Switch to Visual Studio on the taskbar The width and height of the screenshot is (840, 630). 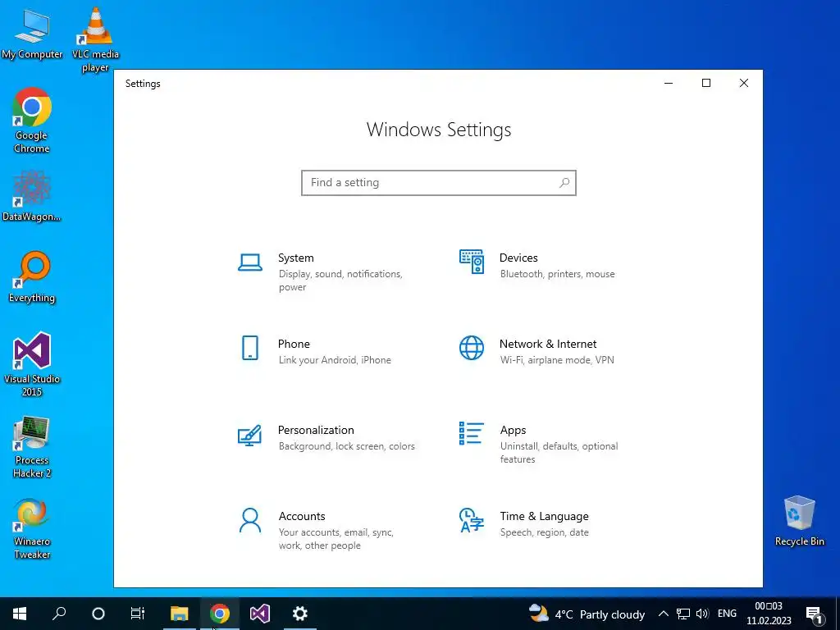point(260,614)
